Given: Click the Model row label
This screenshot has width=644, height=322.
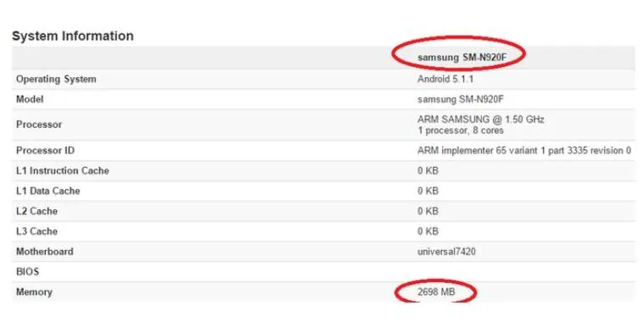Looking at the screenshot, I should pos(30,99).
